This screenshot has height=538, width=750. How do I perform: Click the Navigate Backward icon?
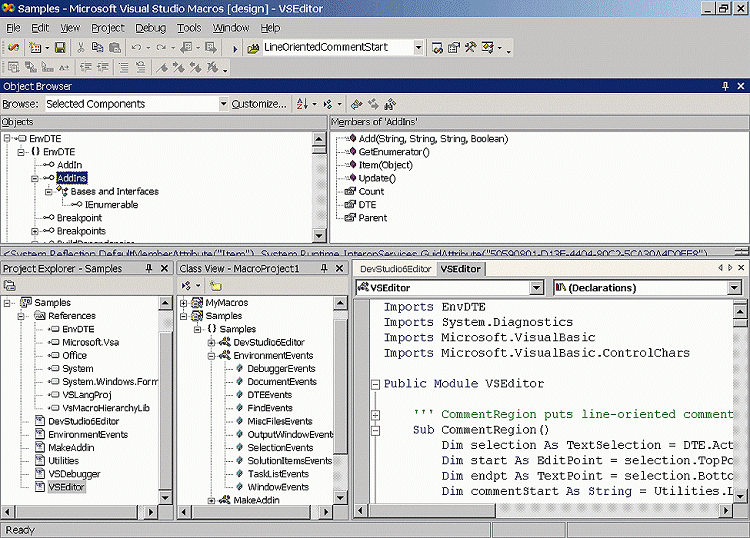point(187,47)
